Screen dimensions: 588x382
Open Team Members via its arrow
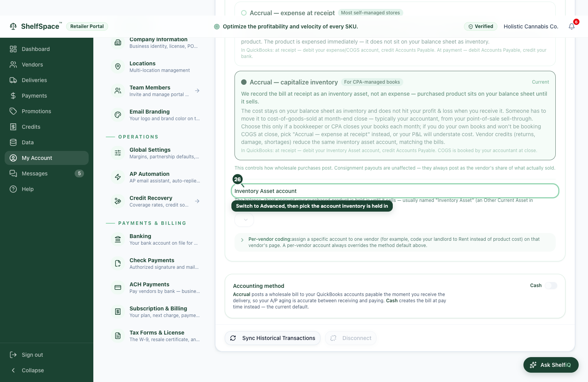coord(197,91)
